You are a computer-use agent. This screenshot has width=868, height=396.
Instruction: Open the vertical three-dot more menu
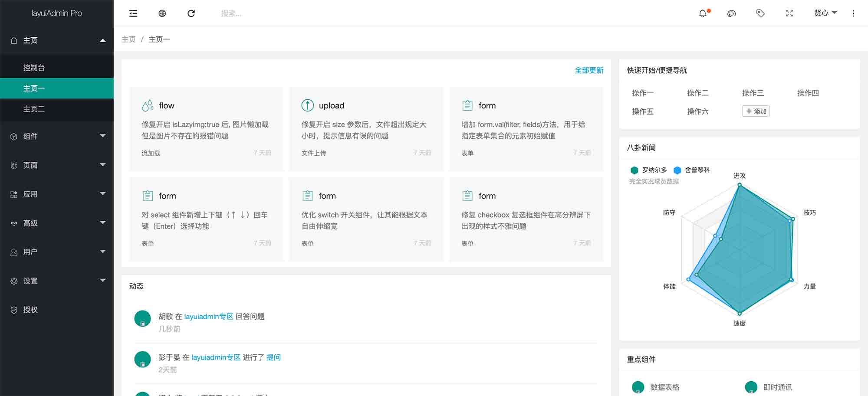pyautogui.click(x=853, y=13)
